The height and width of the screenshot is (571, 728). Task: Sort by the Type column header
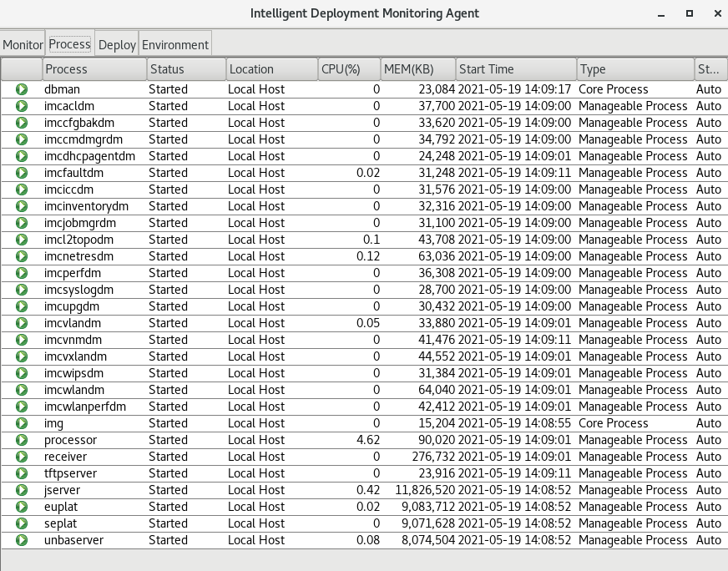click(635, 69)
